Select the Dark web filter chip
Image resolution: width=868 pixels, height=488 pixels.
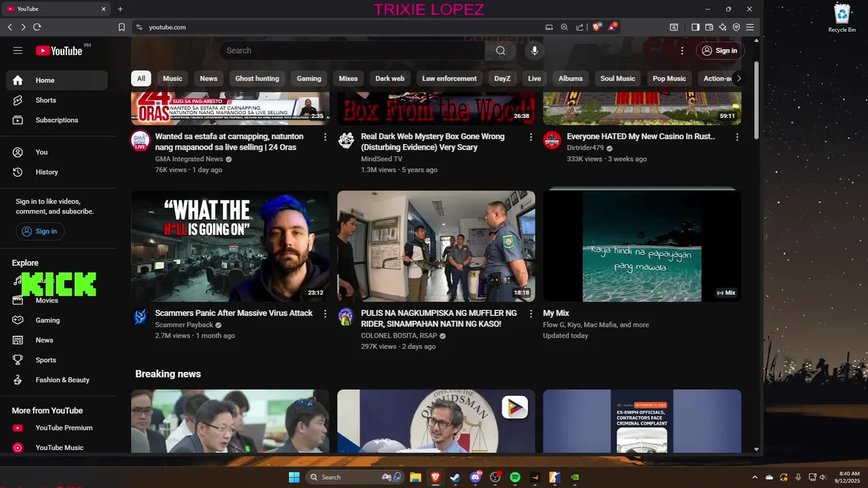click(x=390, y=79)
